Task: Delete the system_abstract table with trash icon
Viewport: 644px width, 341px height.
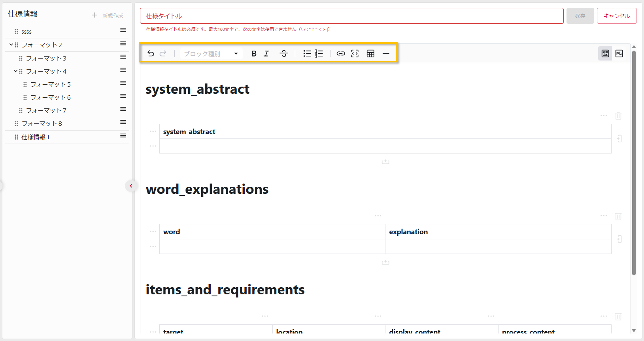Action: pyautogui.click(x=618, y=116)
